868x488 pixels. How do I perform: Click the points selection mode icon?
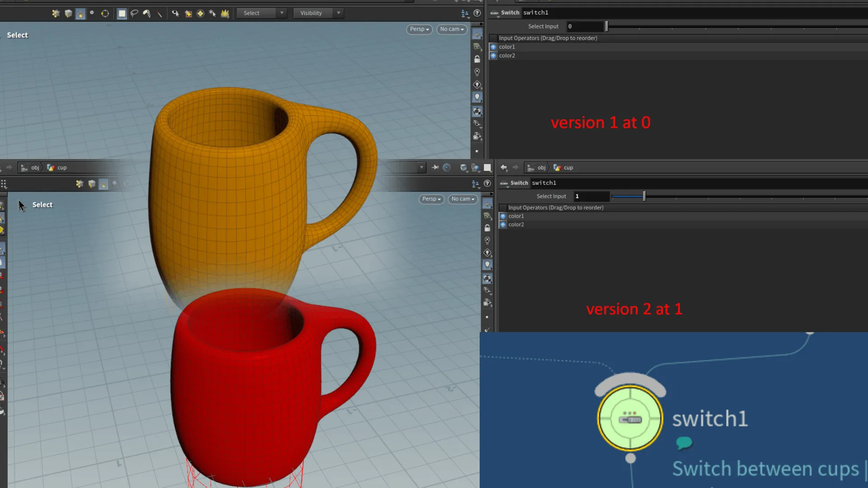click(x=92, y=13)
